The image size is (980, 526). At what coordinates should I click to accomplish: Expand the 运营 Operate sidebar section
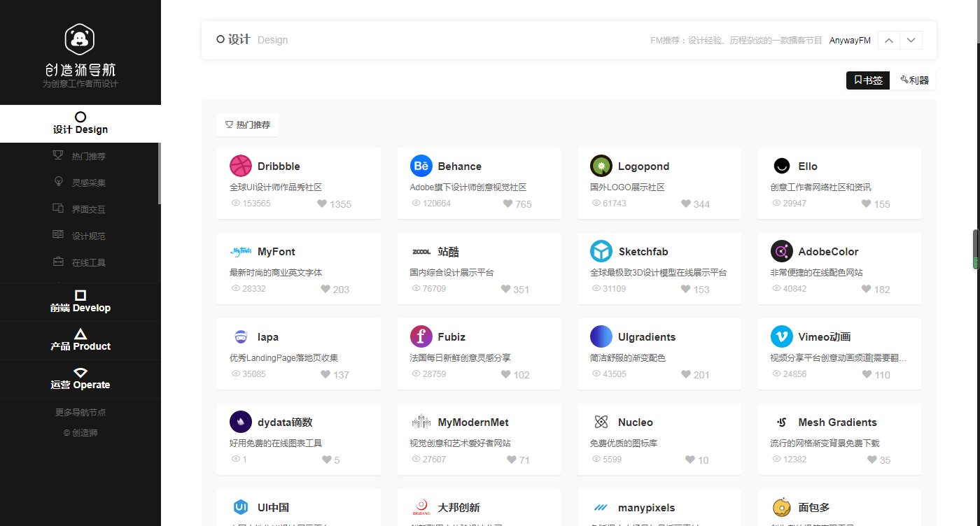click(80, 379)
